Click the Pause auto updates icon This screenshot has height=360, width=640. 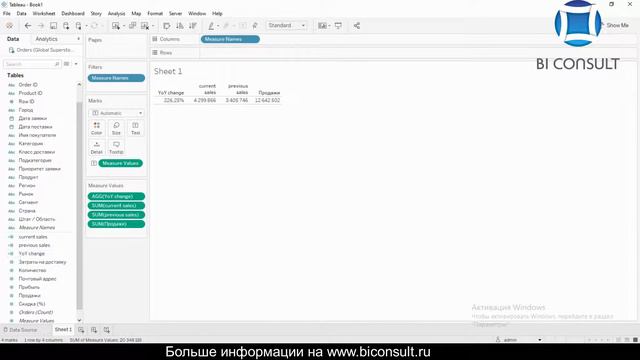point(78,26)
